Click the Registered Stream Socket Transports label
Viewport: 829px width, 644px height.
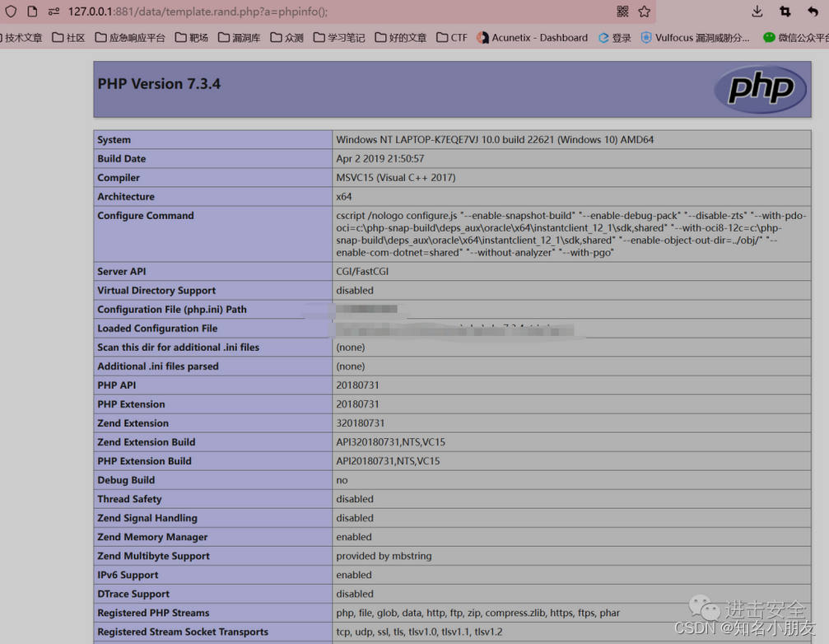tap(183, 632)
